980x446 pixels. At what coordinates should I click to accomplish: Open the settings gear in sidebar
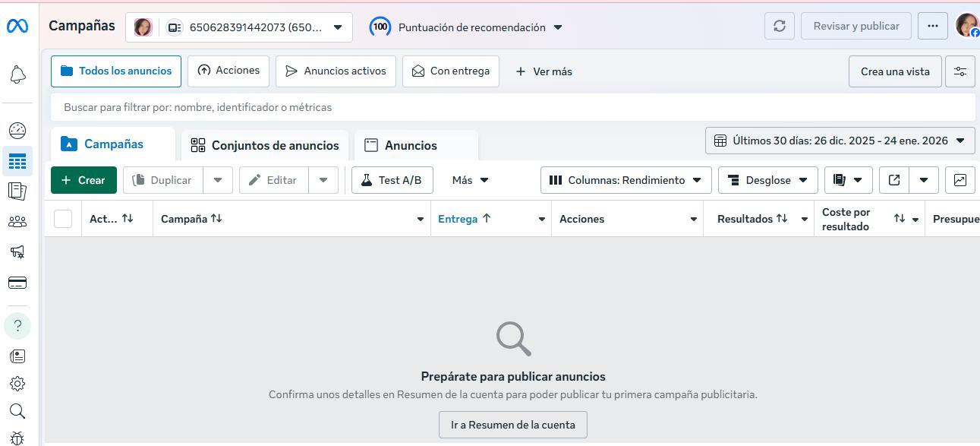[17, 384]
